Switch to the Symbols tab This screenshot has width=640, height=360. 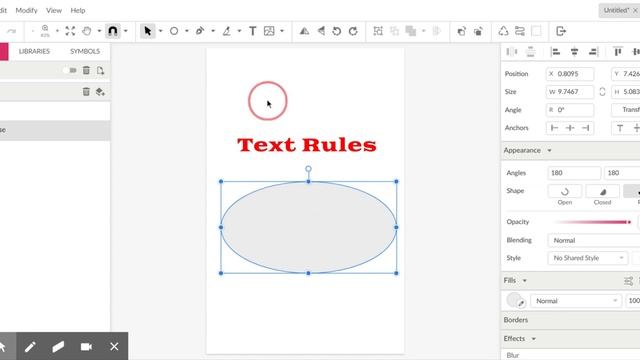[85, 51]
